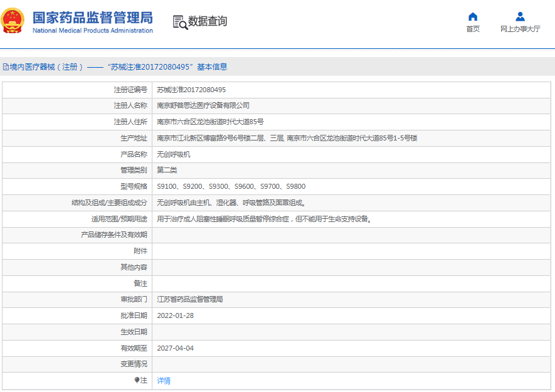Click the 生产地址 row label
This screenshot has width=555, height=392.
pos(134,138)
